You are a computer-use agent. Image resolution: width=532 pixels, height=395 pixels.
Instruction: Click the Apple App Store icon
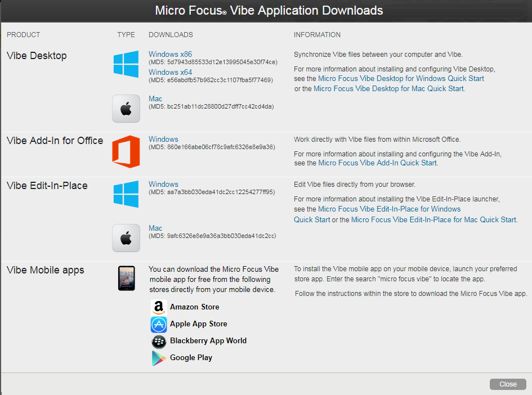pos(159,324)
